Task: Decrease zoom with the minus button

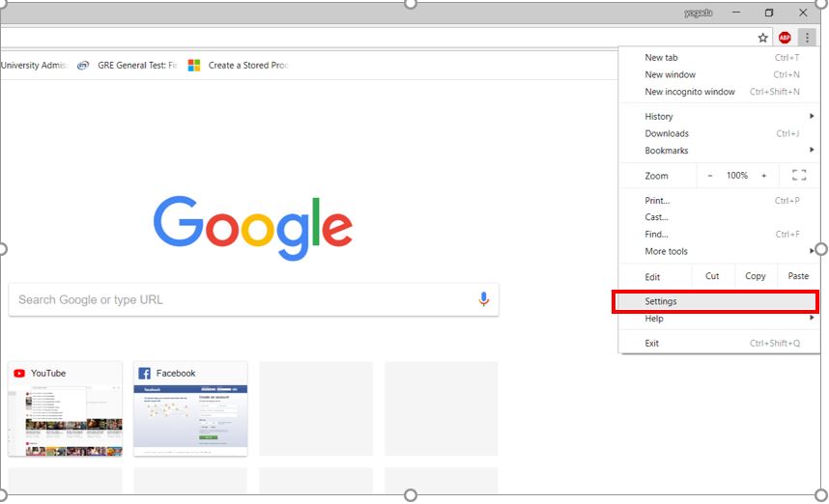Action: coord(710,176)
